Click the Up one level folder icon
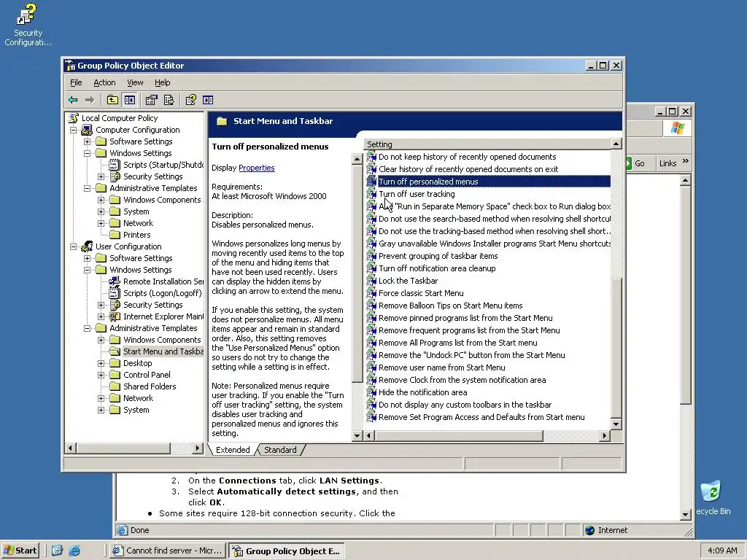This screenshot has height=560, width=747. [x=112, y=100]
